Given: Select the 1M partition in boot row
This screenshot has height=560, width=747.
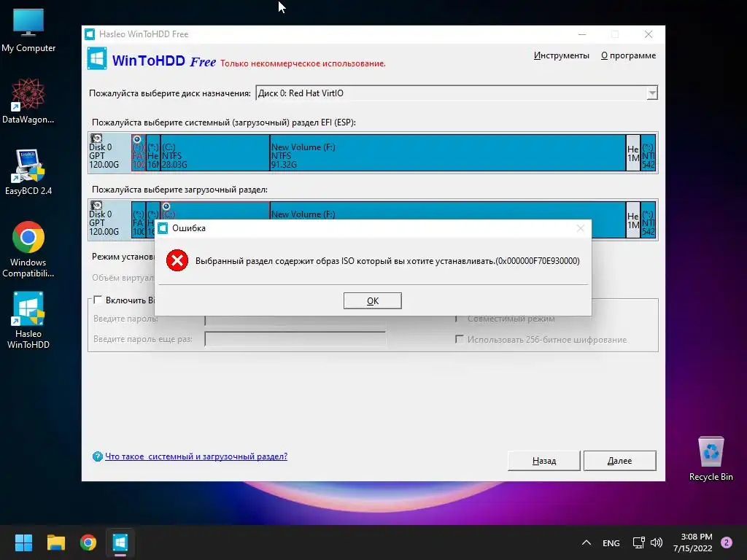Looking at the screenshot, I should [632, 219].
